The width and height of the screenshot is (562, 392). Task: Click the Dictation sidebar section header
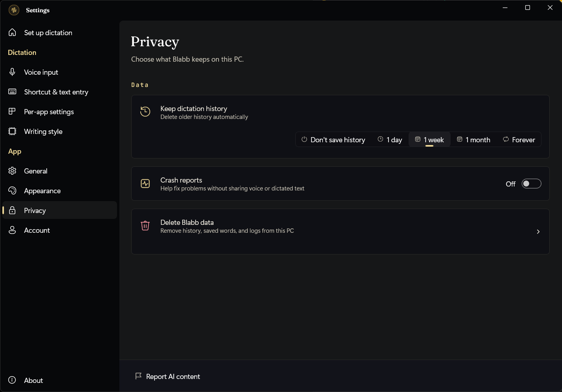[22, 52]
